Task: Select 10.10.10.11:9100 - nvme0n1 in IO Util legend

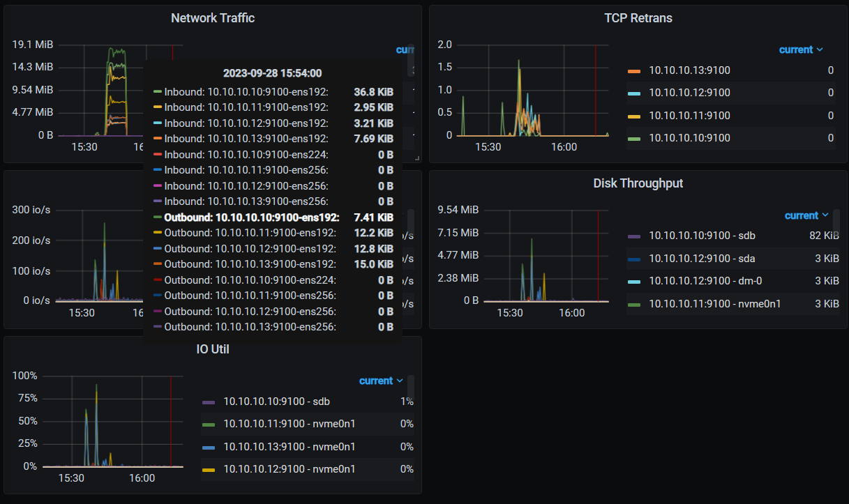Action: point(289,424)
